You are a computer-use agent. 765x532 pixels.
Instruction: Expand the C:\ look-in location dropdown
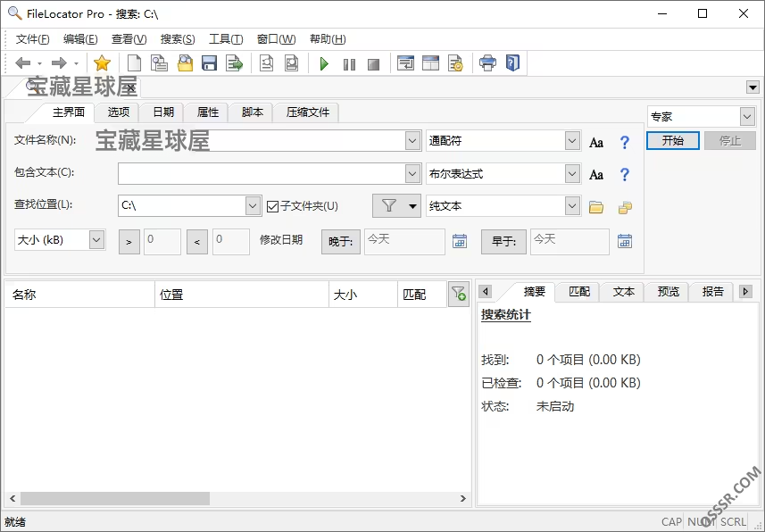pos(253,205)
